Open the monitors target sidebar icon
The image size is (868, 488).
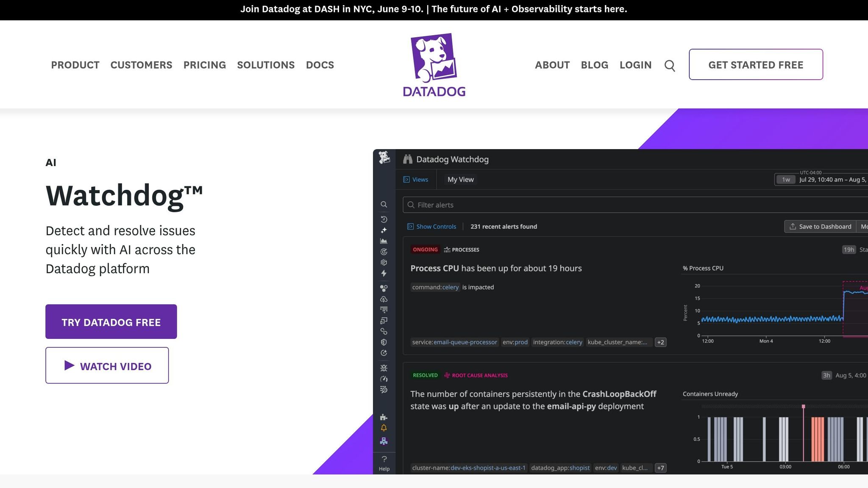pyautogui.click(x=384, y=252)
